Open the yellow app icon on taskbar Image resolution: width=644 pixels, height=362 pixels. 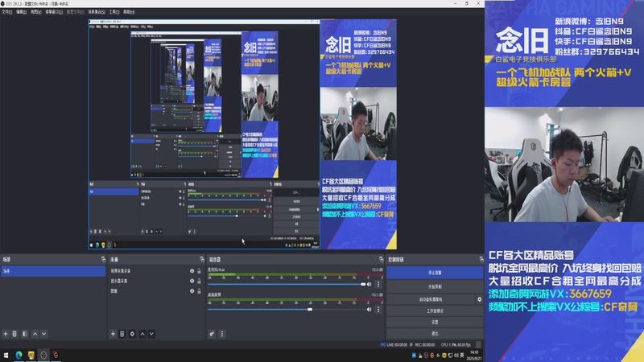(31, 355)
